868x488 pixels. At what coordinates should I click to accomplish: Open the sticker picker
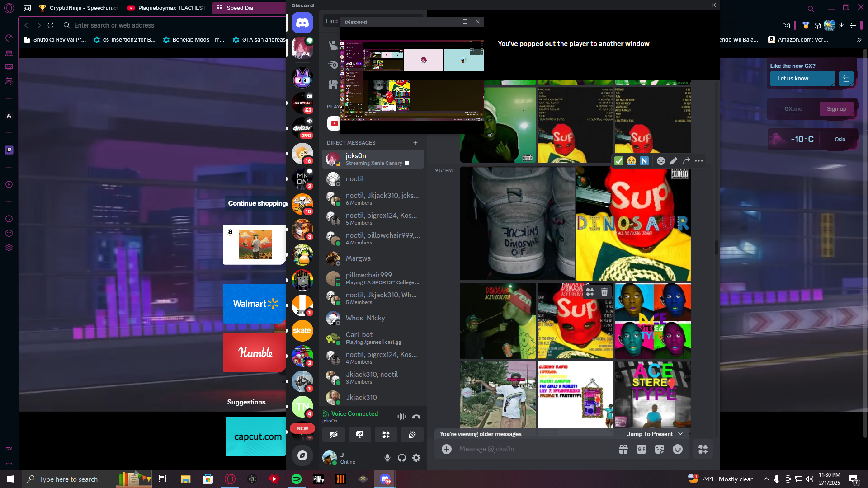(660, 449)
